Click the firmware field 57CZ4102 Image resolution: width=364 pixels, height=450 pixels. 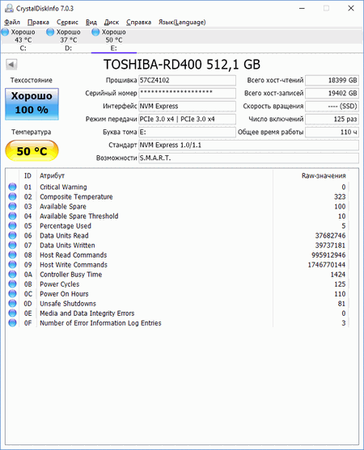coord(187,80)
